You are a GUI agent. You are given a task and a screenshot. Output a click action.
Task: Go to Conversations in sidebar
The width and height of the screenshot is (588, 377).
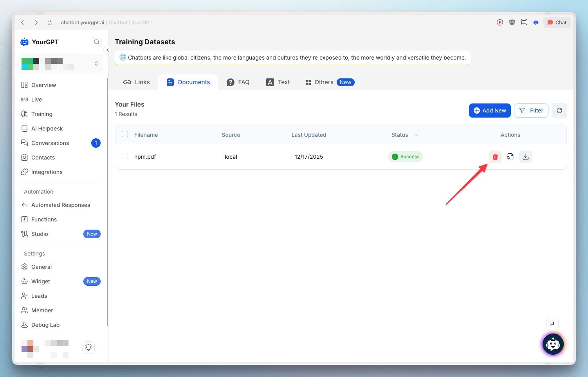pos(50,143)
